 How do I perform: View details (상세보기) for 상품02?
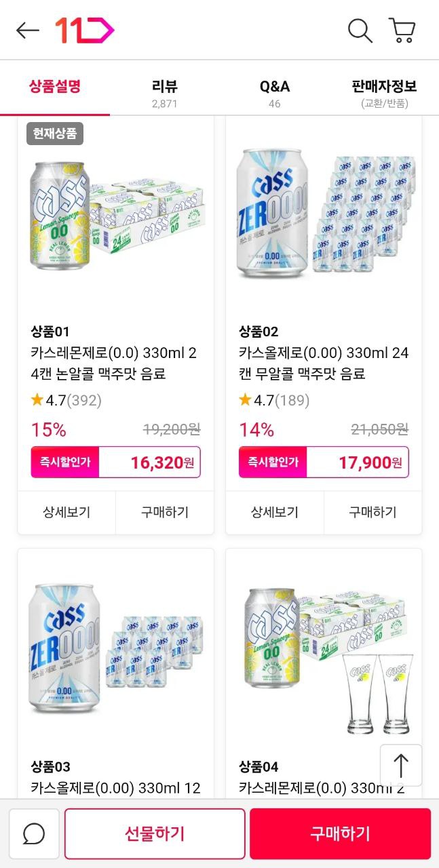tap(275, 512)
